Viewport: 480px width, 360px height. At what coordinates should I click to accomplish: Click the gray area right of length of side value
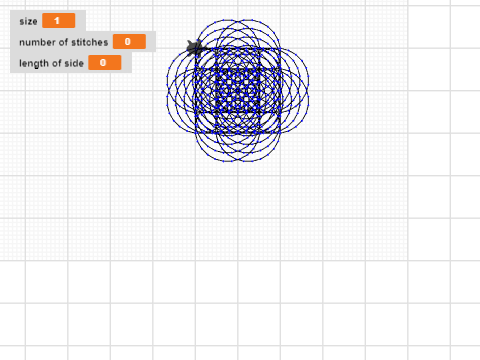pos(126,63)
